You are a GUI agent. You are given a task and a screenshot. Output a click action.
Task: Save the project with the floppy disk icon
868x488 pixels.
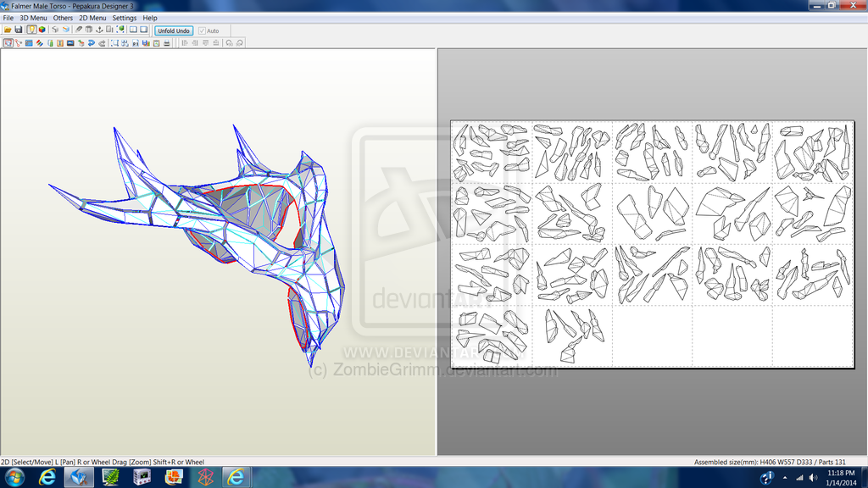tap(19, 30)
